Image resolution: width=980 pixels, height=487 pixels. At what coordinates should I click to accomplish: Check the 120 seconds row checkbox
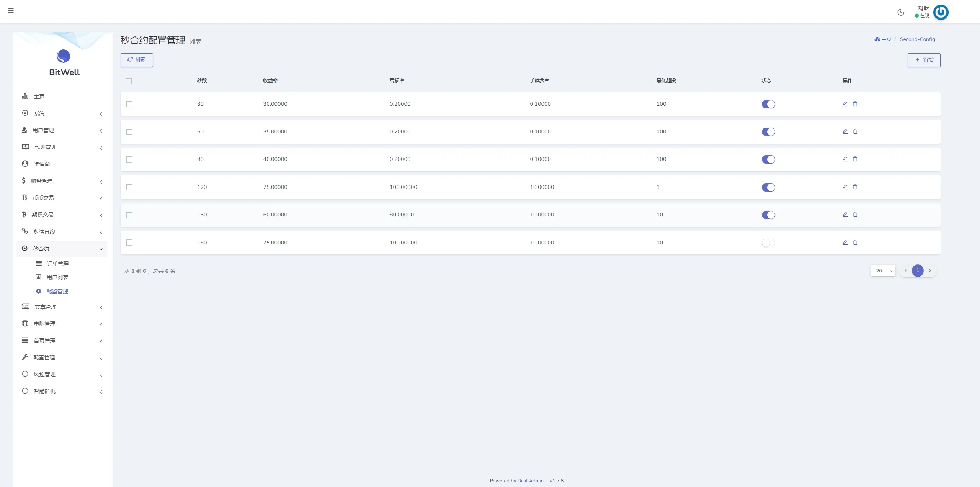[x=129, y=187]
